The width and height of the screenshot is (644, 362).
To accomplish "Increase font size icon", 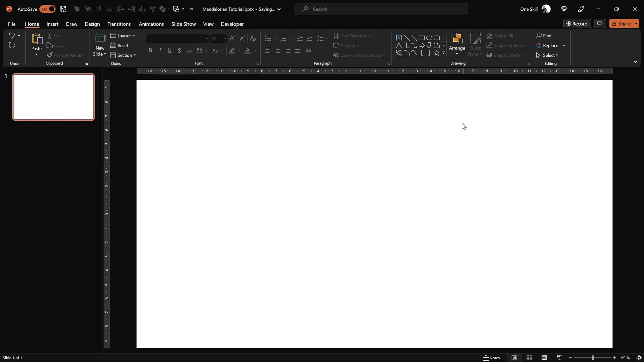I will click(232, 38).
